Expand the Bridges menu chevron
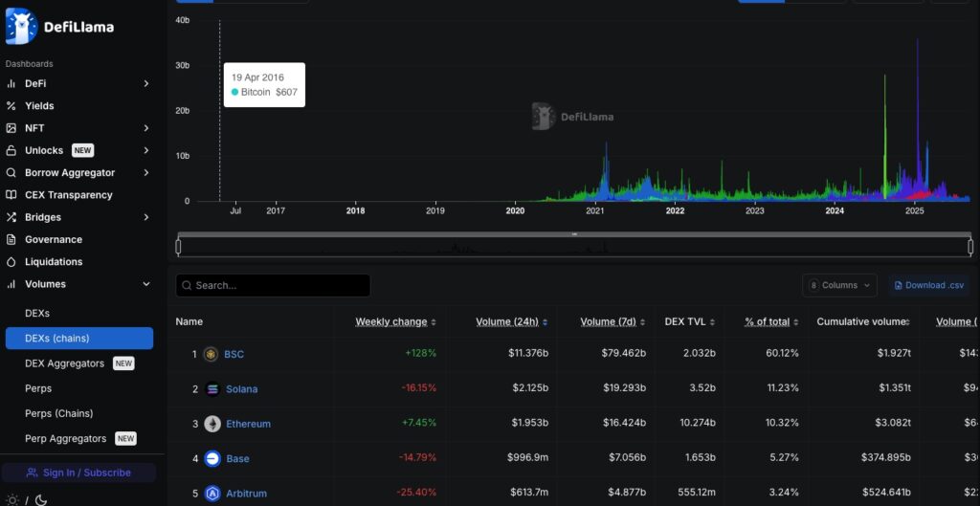Image resolution: width=980 pixels, height=506 pixels. coord(146,217)
